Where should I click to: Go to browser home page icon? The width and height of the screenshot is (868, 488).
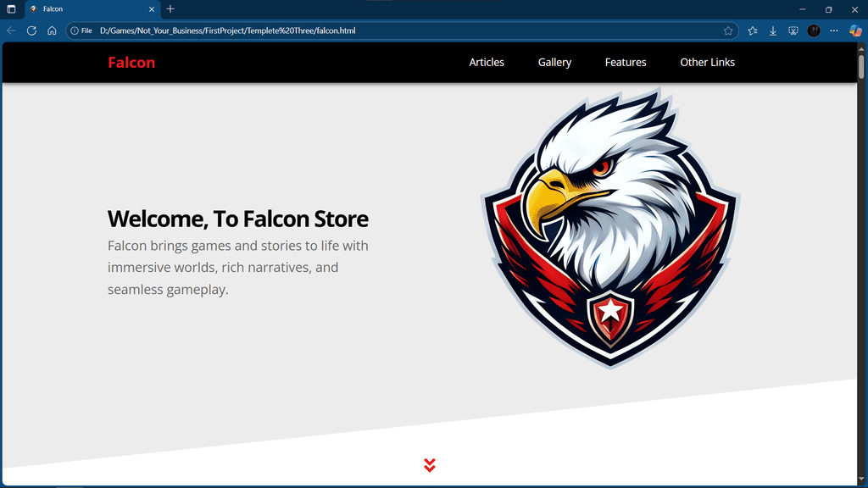[52, 31]
